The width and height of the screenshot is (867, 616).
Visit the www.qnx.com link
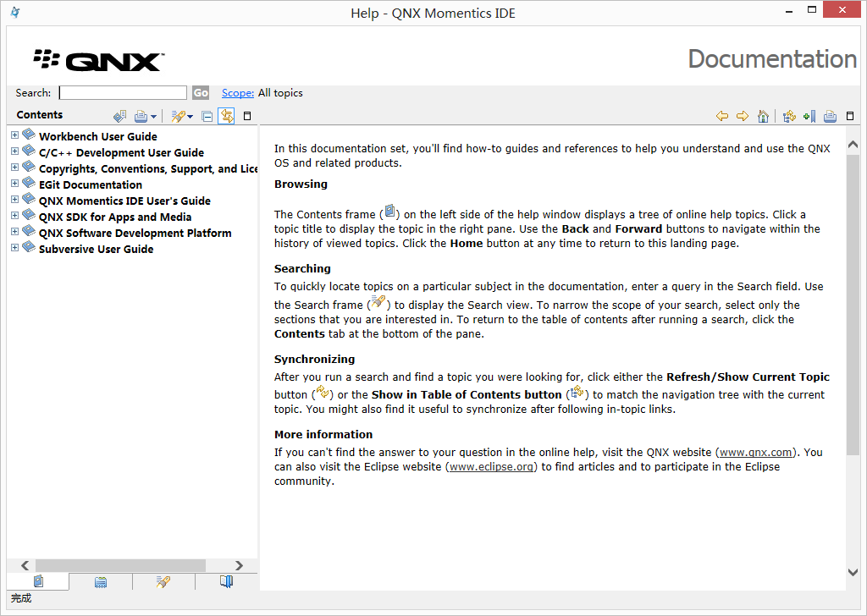click(x=756, y=452)
